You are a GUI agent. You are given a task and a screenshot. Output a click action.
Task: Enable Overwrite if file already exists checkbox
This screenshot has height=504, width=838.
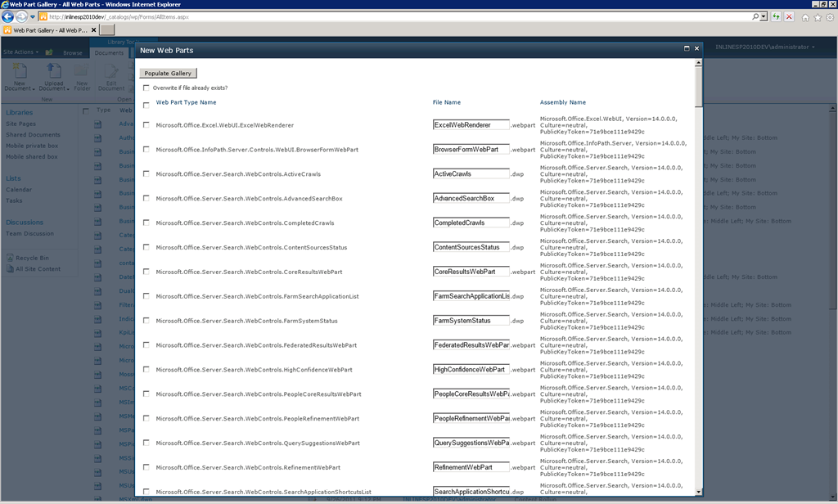(146, 88)
